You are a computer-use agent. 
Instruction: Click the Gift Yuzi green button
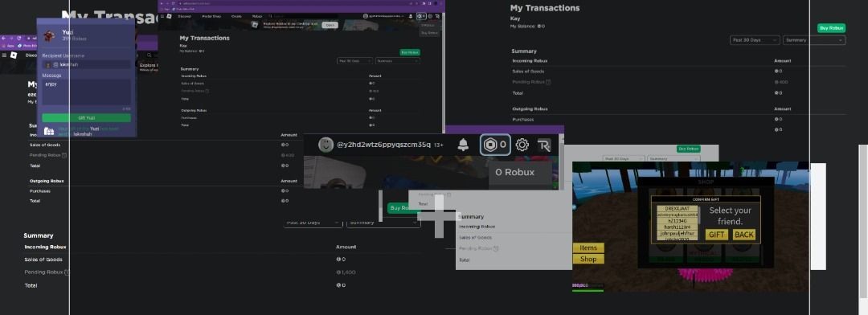pyautogui.click(x=86, y=118)
